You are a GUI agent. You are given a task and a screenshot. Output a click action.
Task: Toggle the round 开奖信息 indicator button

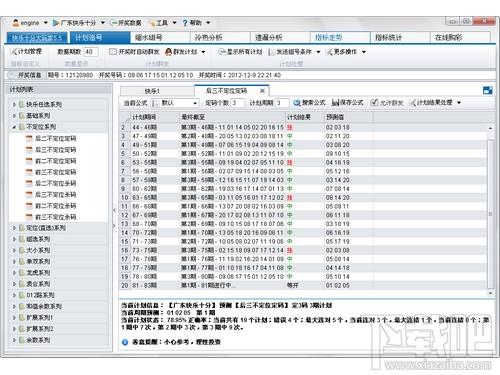pos(12,75)
